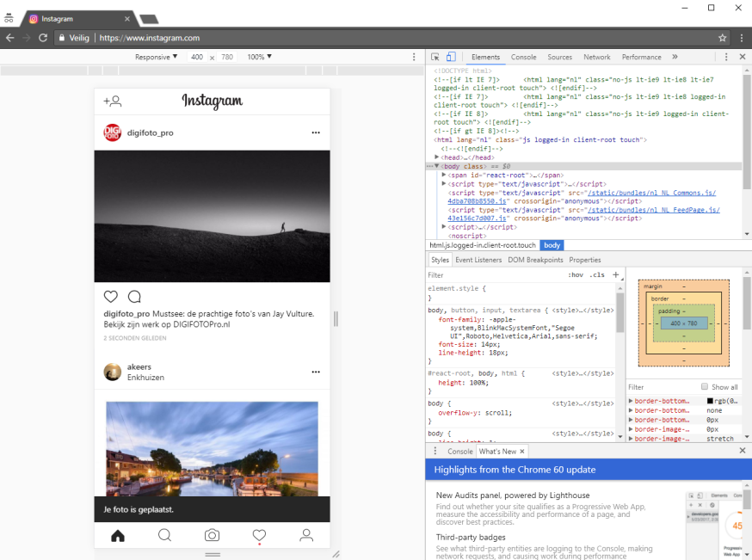
Task: Expand first text/javascript script node
Action: [x=444, y=183]
